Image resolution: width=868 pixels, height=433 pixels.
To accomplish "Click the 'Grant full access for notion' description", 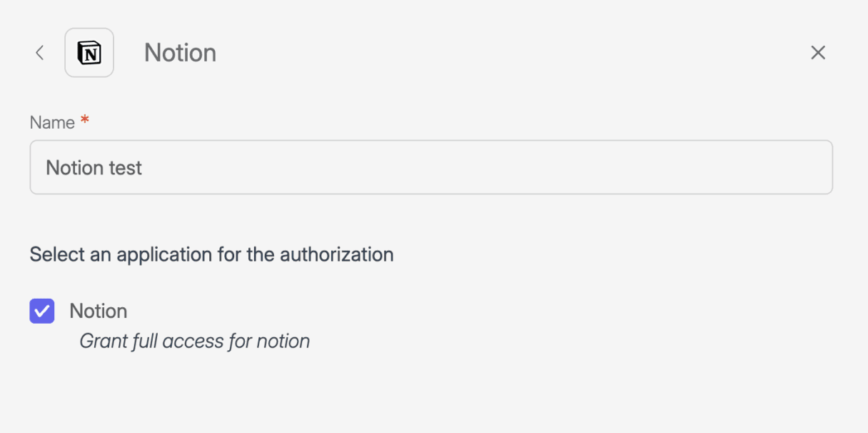I will tap(194, 342).
